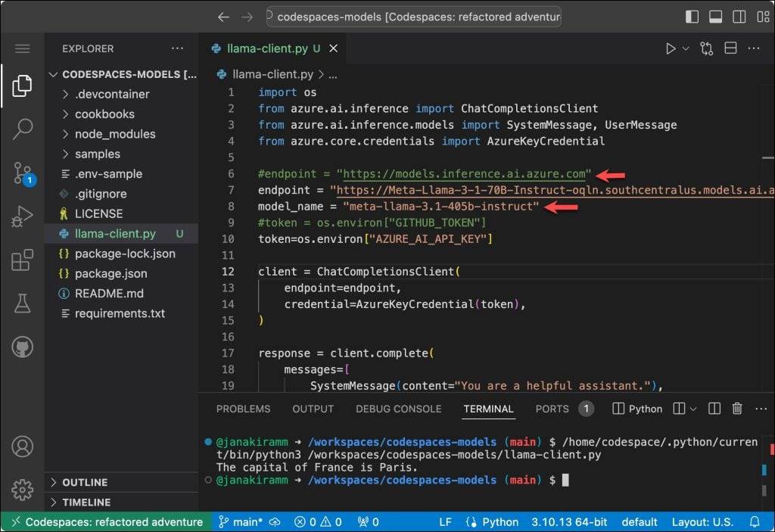Expand the OUTLINE section
The image size is (775, 532).
(x=85, y=482)
